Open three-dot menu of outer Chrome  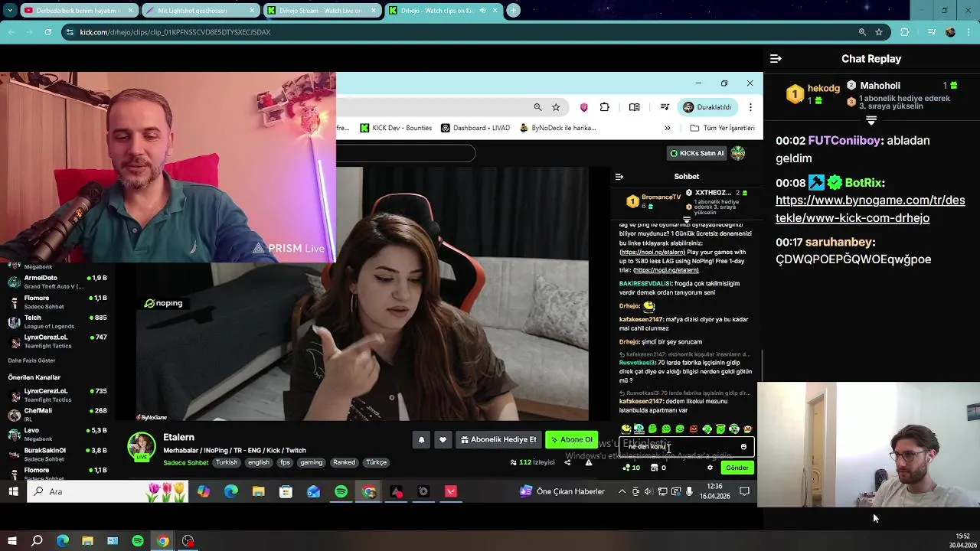pyautogui.click(x=968, y=32)
